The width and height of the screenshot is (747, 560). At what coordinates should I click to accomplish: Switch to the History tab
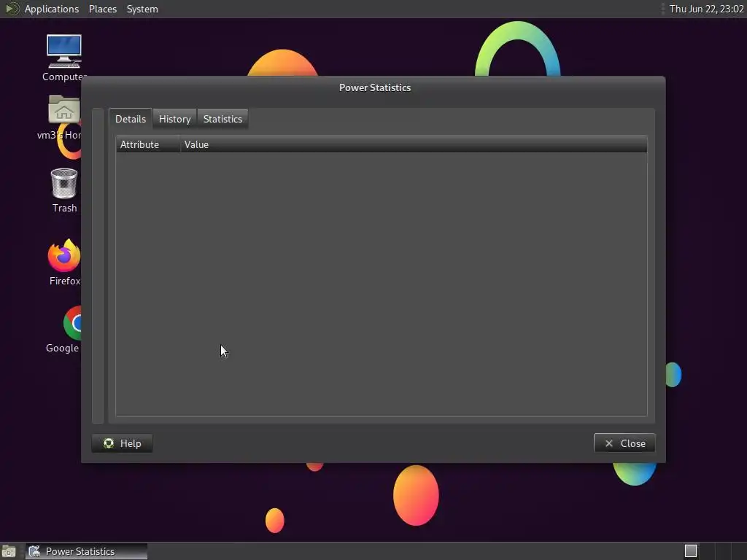point(175,119)
